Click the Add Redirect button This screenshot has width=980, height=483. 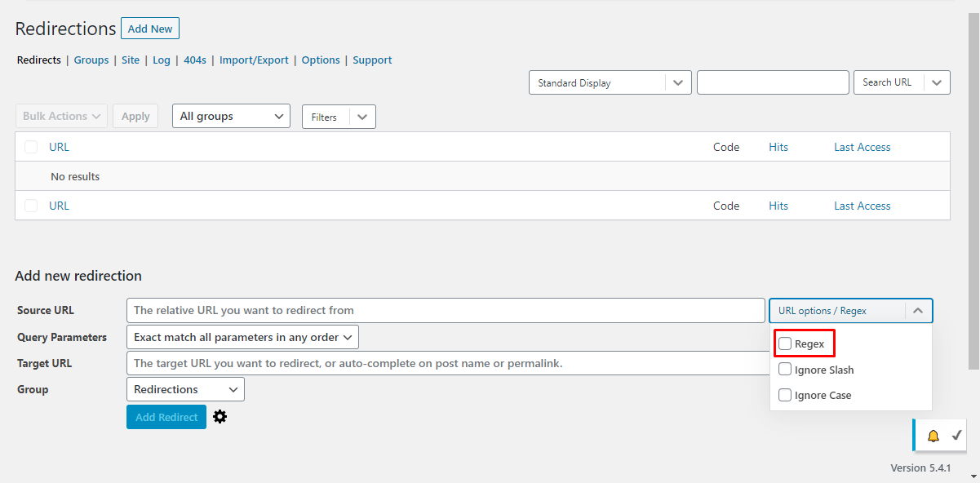[166, 417]
